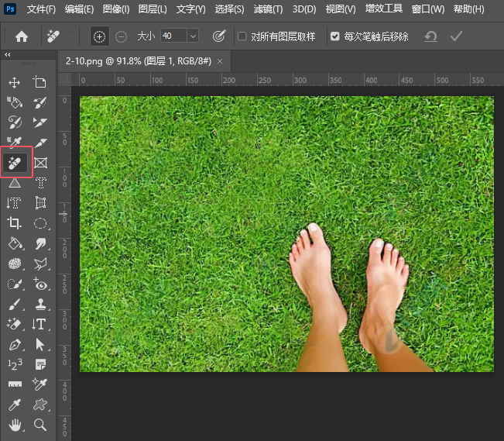Image resolution: width=504 pixels, height=441 pixels.
Task: Open the 图层(L) menu
Action: point(153,9)
